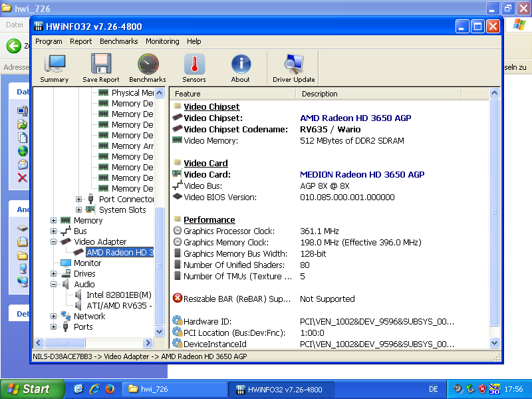532x399 pixels.
Task: Click Firefox icon in quick launch
Action: click(x=110, y=389)
